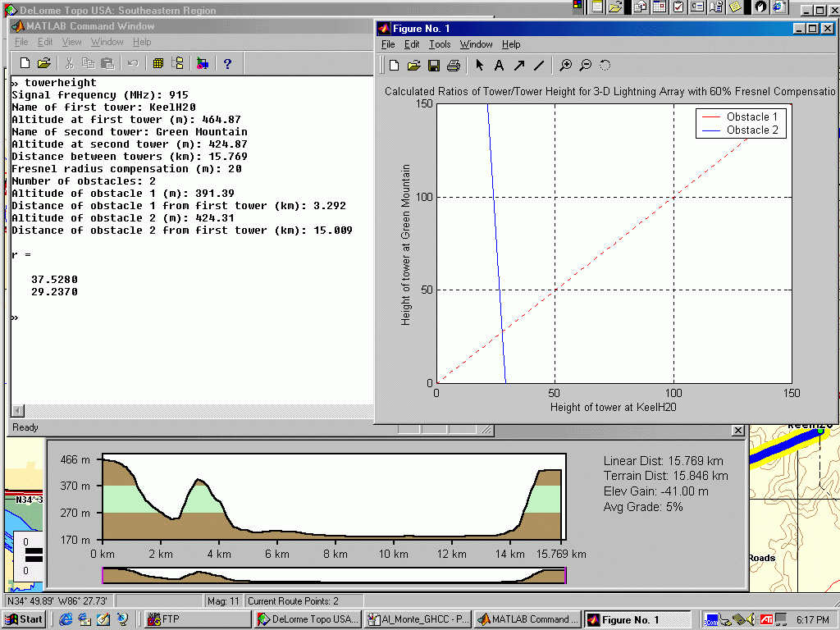This screenshot has width=840, height=630.
Task: Activate Rotate 3D tool in figure toolbar
Action: click(x=605, y=66)
